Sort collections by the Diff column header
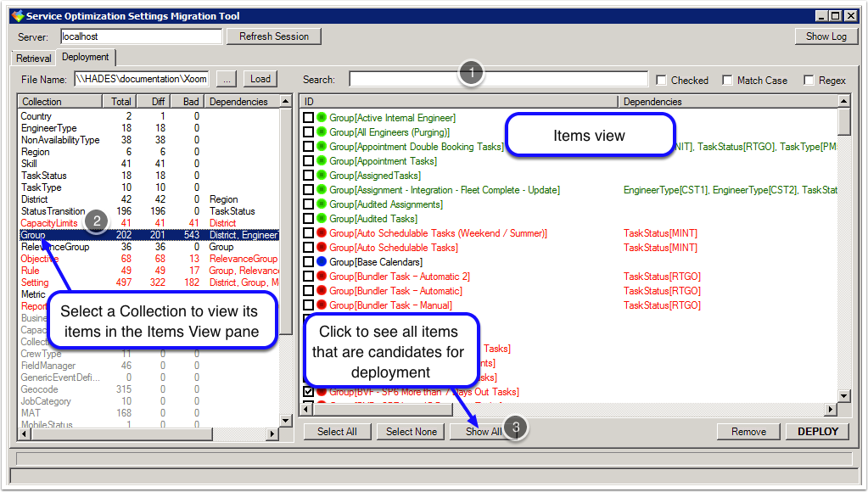868x492 pixels. [x=156, y=102]
